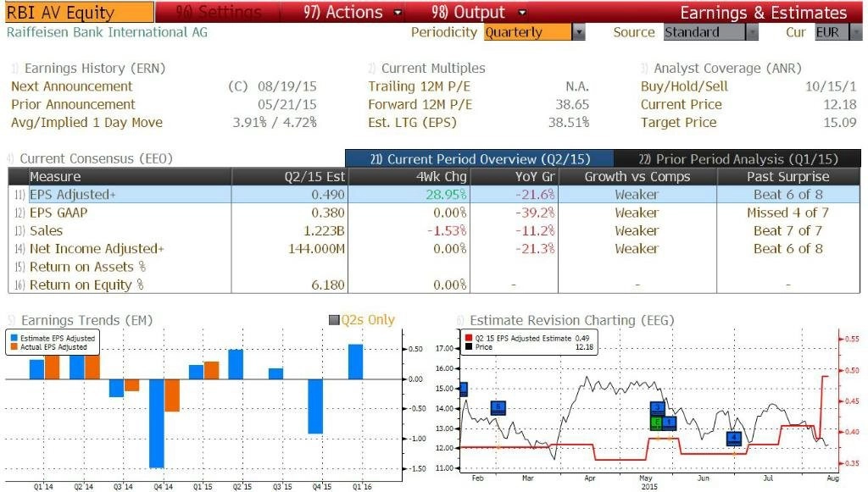The height and width of the screenshot is (492, 868).
Task: Open the Cur EUR currency dropdown
Action: tap(838, 32)
